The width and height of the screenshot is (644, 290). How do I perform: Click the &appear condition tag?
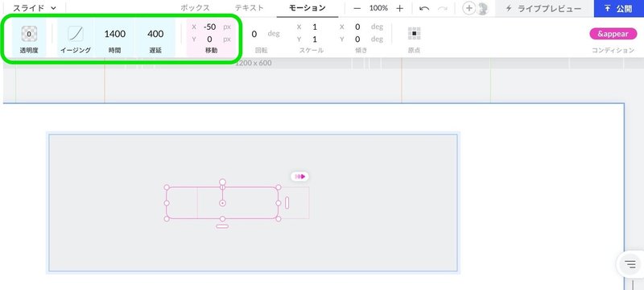click(613, 34)
